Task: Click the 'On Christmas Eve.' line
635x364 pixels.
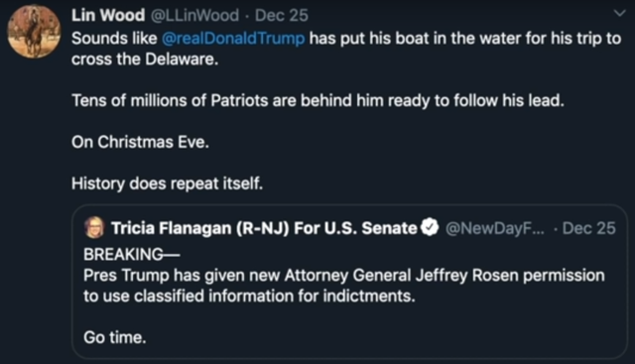Action: pyautogui.click(x=140, y=142)
